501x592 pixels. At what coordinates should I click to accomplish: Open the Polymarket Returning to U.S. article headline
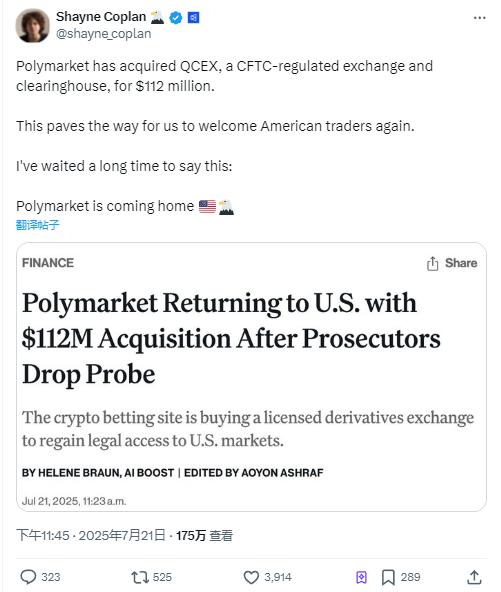231,338
